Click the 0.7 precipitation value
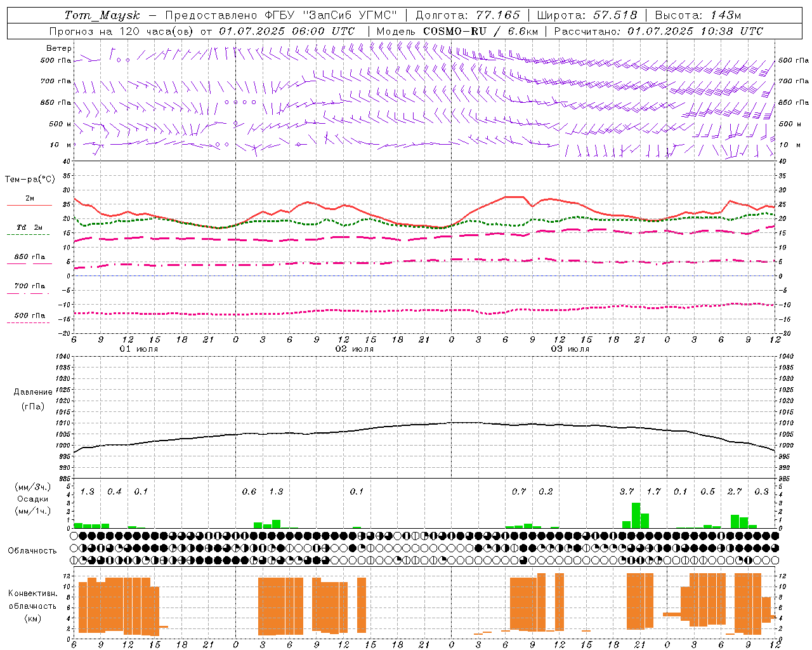This screenshot has width=812, height=650. tap(519, 491)
